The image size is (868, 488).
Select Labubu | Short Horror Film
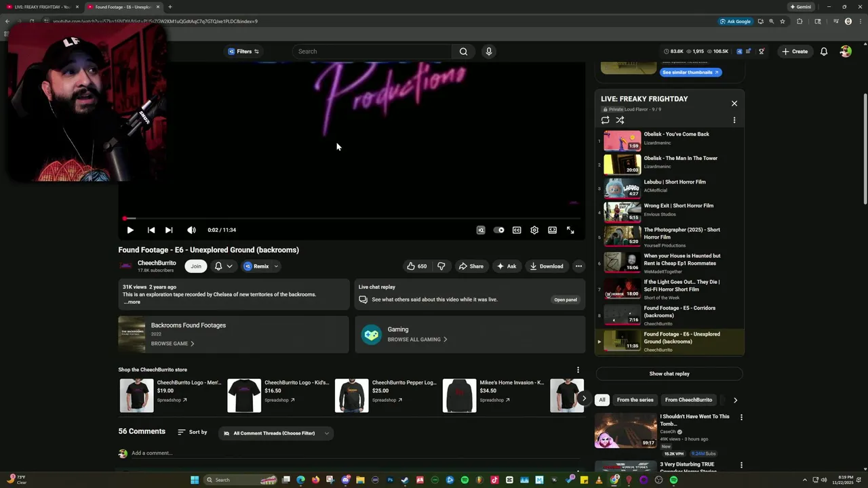(x=669, y=188)
